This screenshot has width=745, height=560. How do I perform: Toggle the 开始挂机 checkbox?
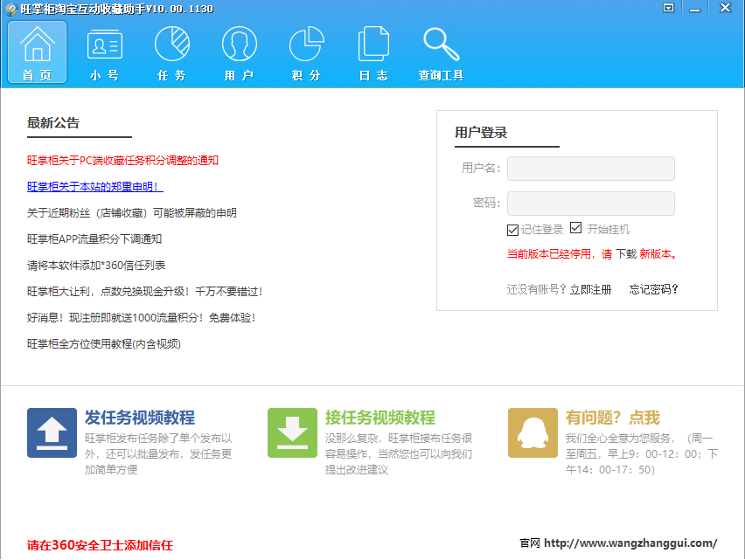tap(576, 228)
